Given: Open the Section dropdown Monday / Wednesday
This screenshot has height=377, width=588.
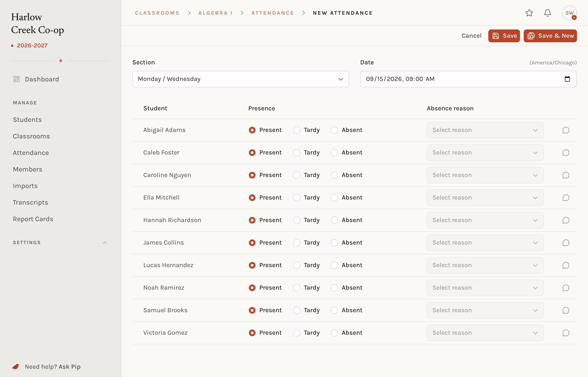Looking at the screenshot, I should click(240, 79).
